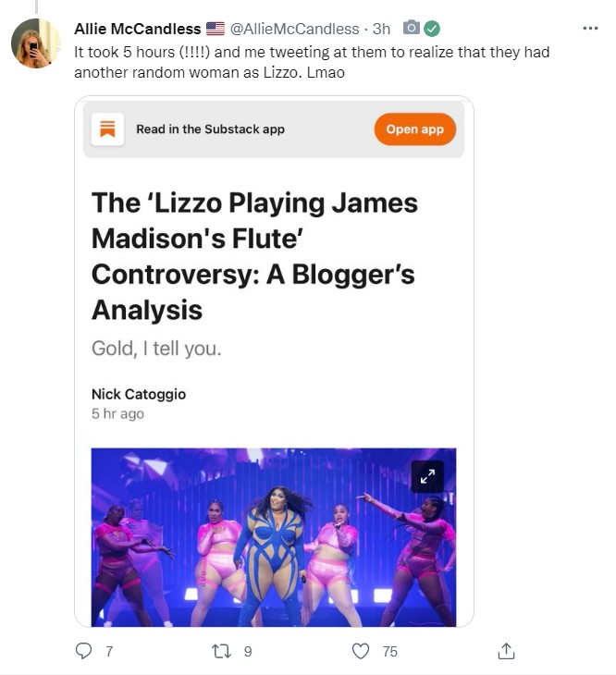616x675 pixels.
Task: Open the concert stage photo
Action: (274, 537)
